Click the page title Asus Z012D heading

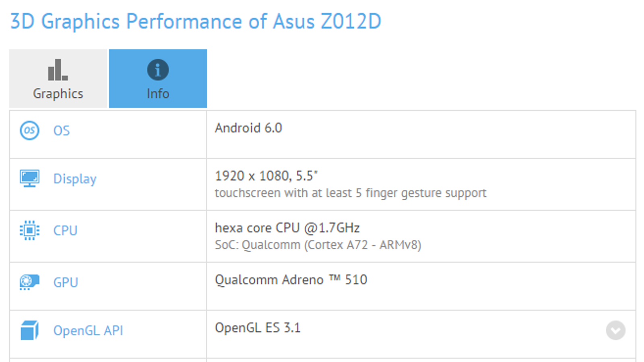coord(195,21)
